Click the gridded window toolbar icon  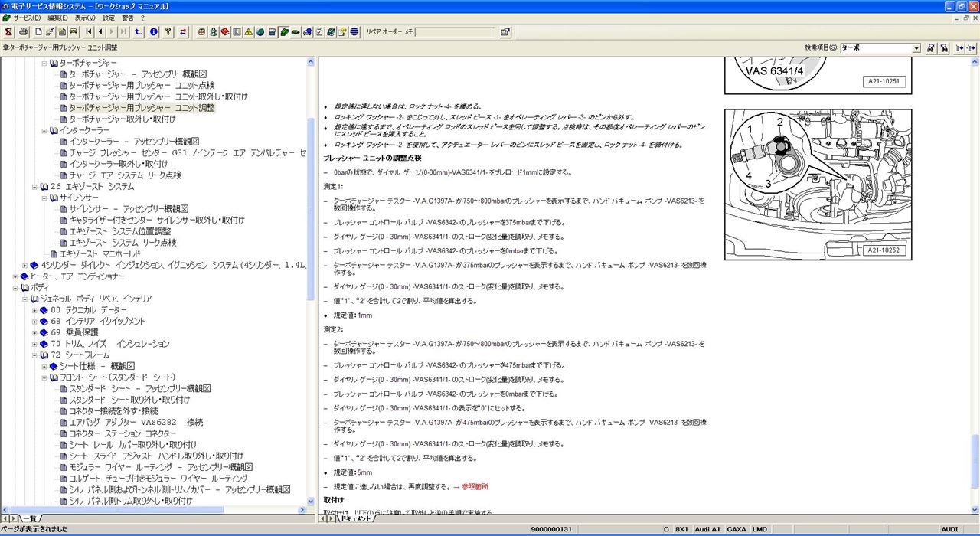[201, 32]
